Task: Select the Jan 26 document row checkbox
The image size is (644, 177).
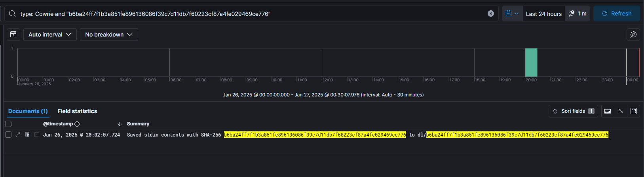Action: click(x=8, y=135)
